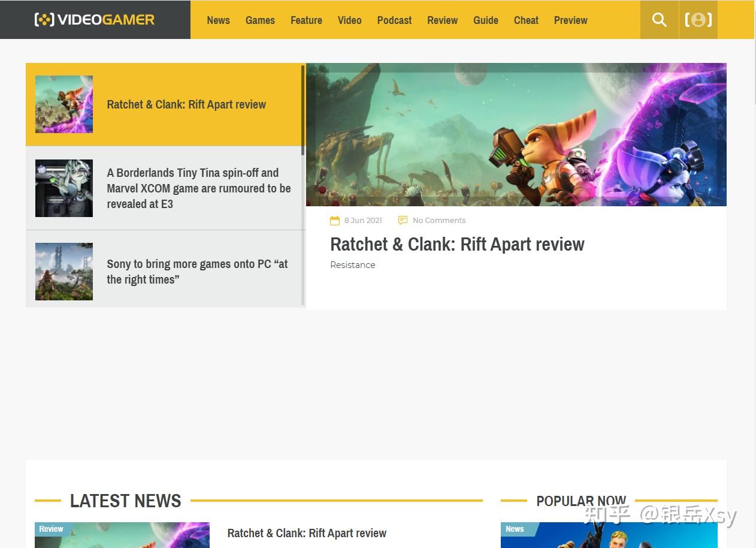Open the Games menu item
Viewport: 756px width, 548px height.
(x=260, y=20)
